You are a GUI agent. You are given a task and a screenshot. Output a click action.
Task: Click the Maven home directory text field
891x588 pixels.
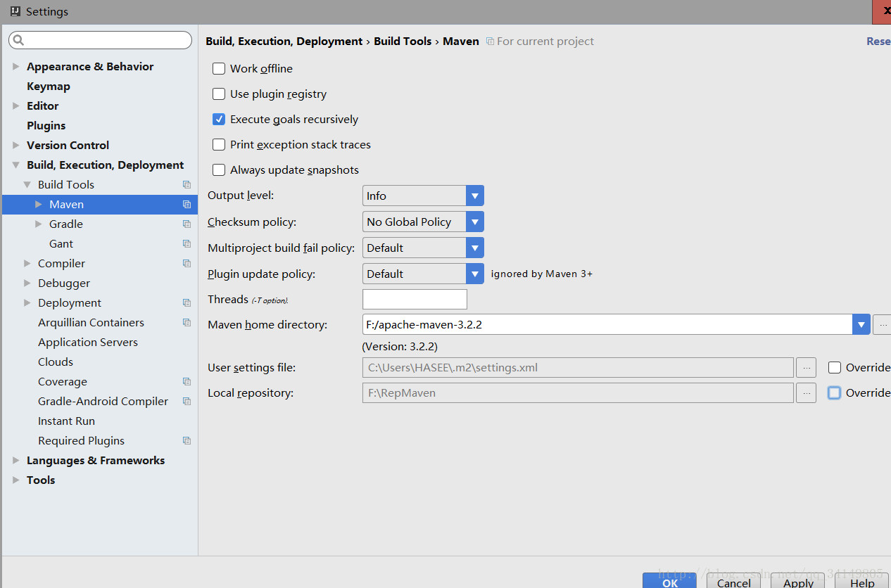(607, 324)
